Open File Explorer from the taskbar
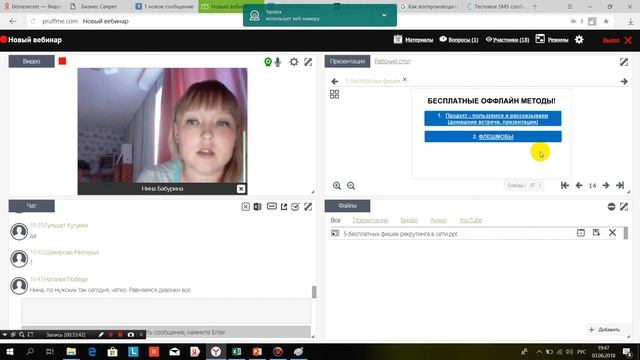 tap(71, 351)
